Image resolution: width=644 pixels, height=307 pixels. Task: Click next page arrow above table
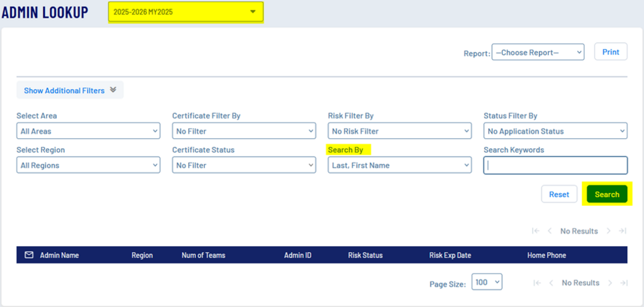pos(609,231)
